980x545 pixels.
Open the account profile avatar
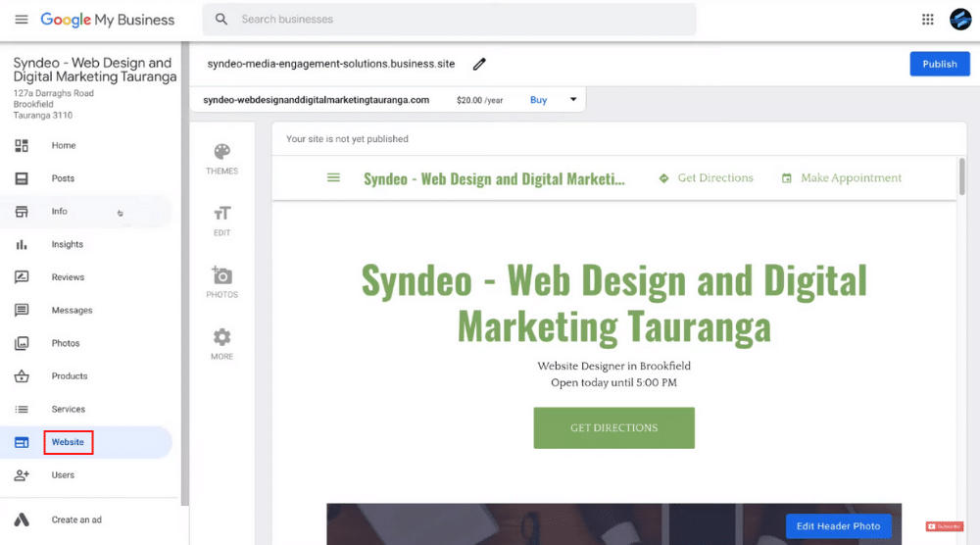(960, 20)
